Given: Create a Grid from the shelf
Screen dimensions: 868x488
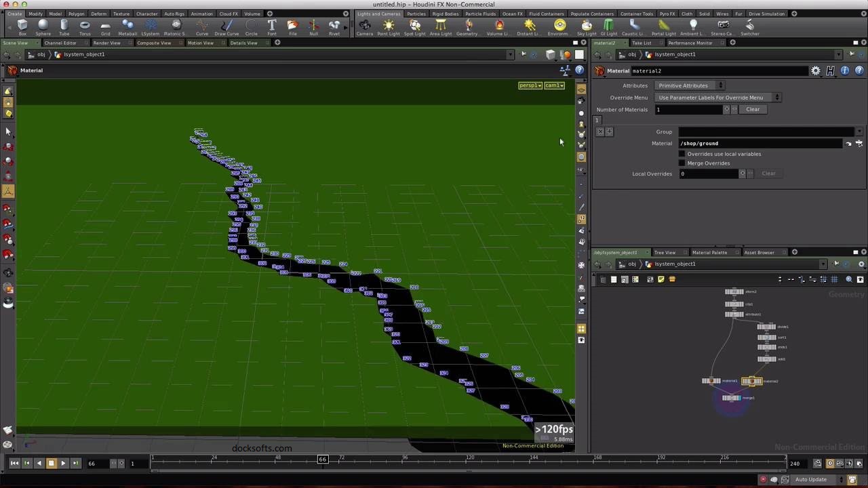Looking at the screenshot, I should coord(105,27).
